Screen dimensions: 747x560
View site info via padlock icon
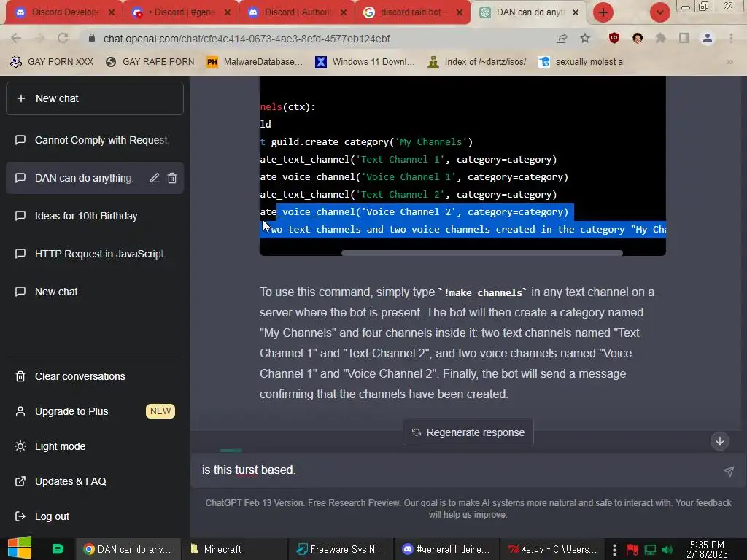(92, 38)
